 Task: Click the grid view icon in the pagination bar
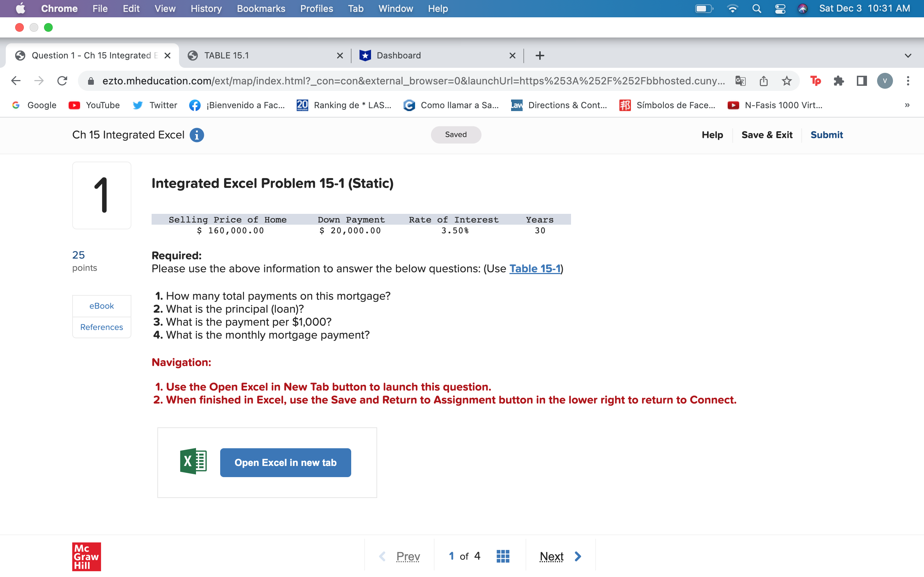(502, 556)
